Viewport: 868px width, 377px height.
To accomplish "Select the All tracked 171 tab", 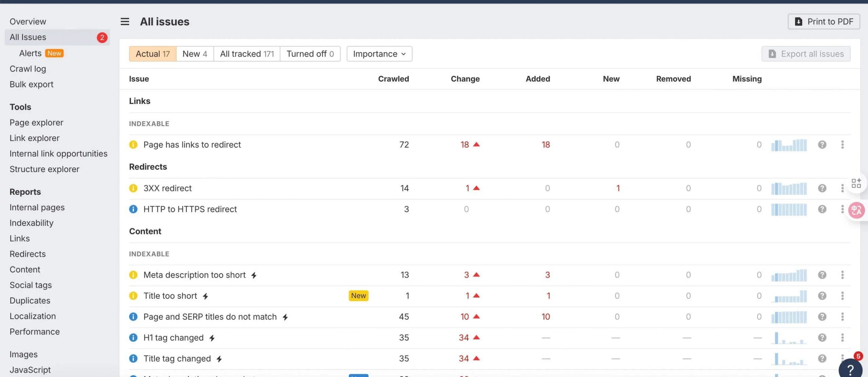I will tap(246, 54).
